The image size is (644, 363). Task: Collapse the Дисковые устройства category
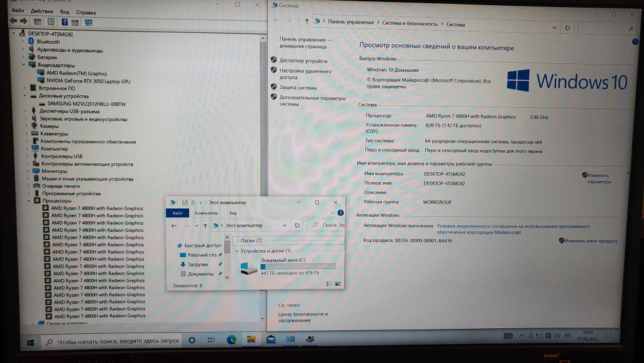[25, 95]
